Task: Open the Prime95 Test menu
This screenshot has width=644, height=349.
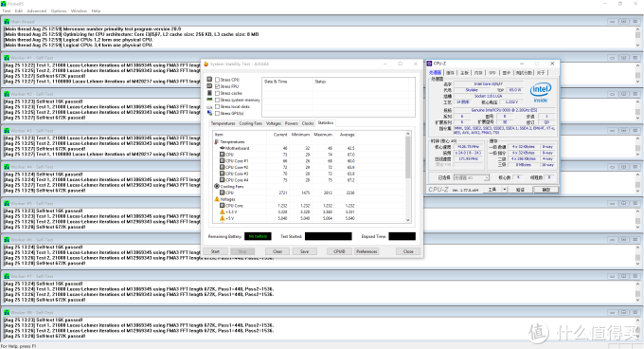Action: (x=7, y=10)
